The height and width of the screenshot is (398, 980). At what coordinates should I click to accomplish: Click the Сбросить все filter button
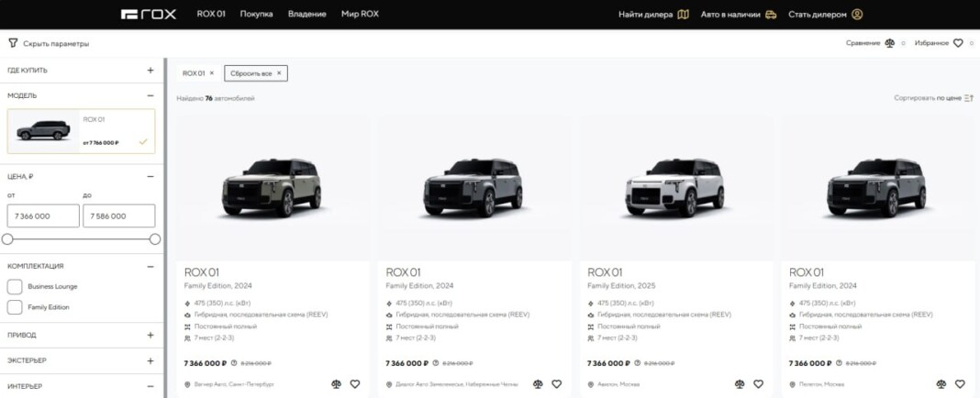pyautogui.click(x=256, y=73)
